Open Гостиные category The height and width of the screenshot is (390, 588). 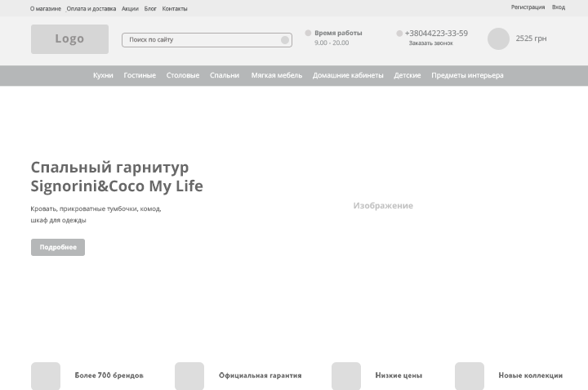click(140, 75)
